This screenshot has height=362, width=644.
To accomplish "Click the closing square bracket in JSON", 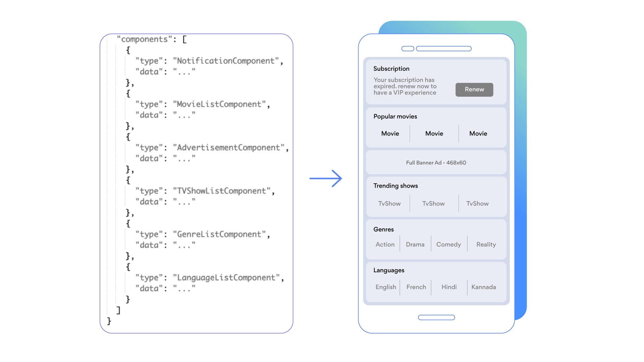I will coord(118,310).
